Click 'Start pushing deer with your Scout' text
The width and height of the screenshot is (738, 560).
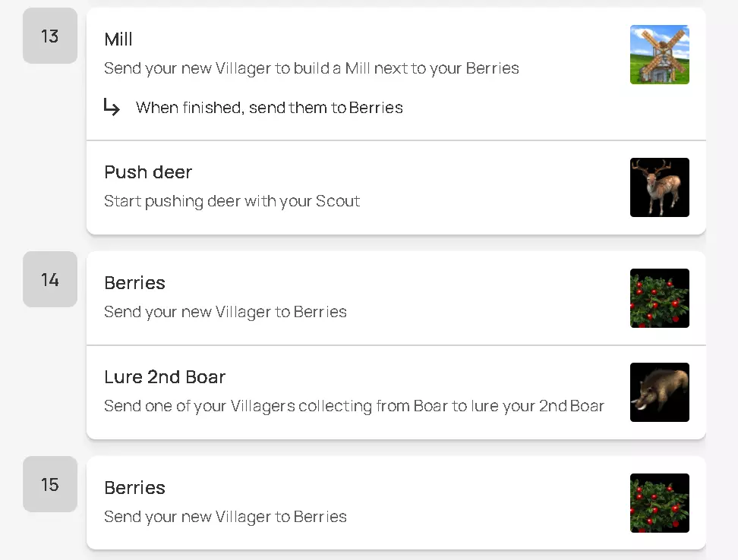[x=232, y=201]
